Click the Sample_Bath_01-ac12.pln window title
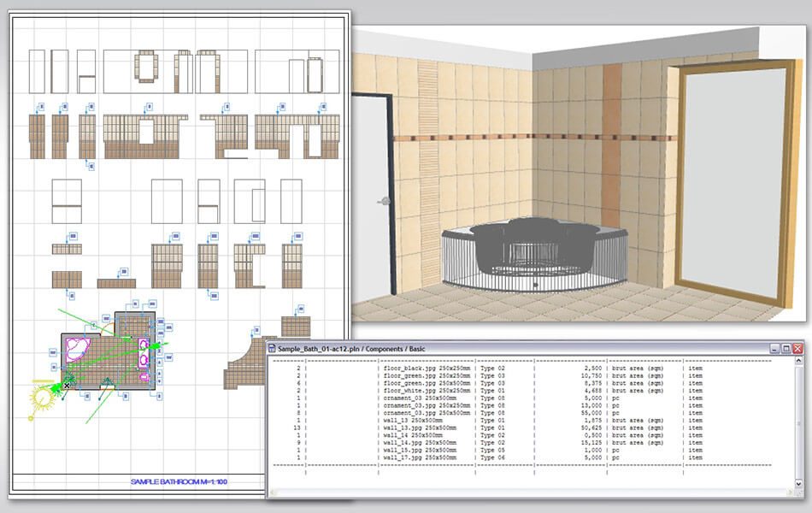 point(350,349)
